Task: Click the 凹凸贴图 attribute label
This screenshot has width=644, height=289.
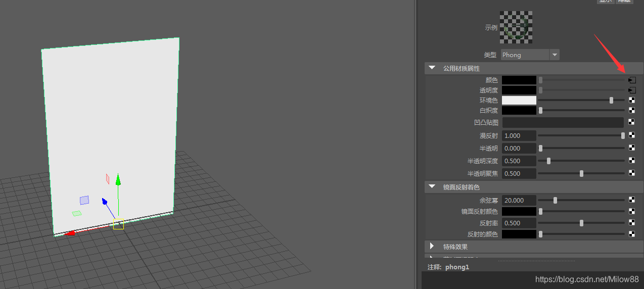Action: (486, 122)
